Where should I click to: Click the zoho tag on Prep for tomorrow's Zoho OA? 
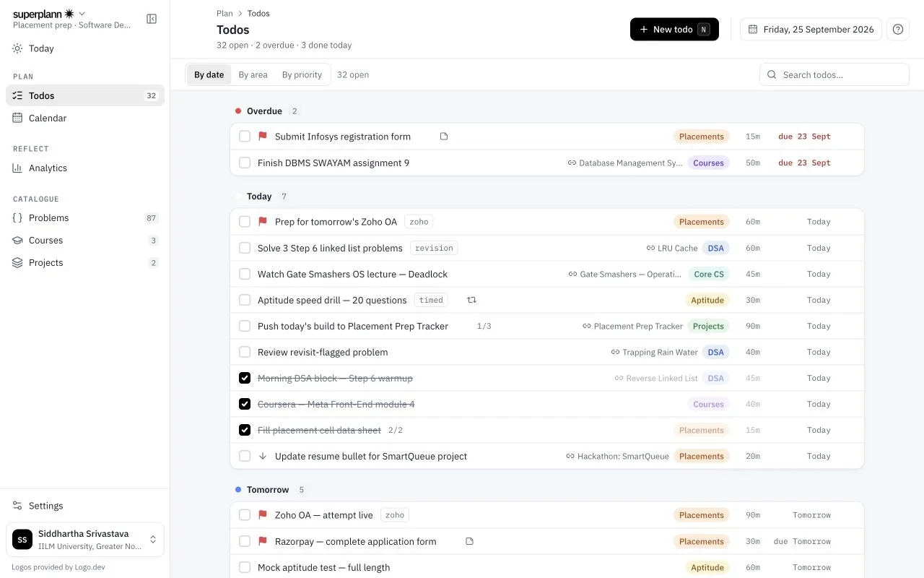pos(419,222)
